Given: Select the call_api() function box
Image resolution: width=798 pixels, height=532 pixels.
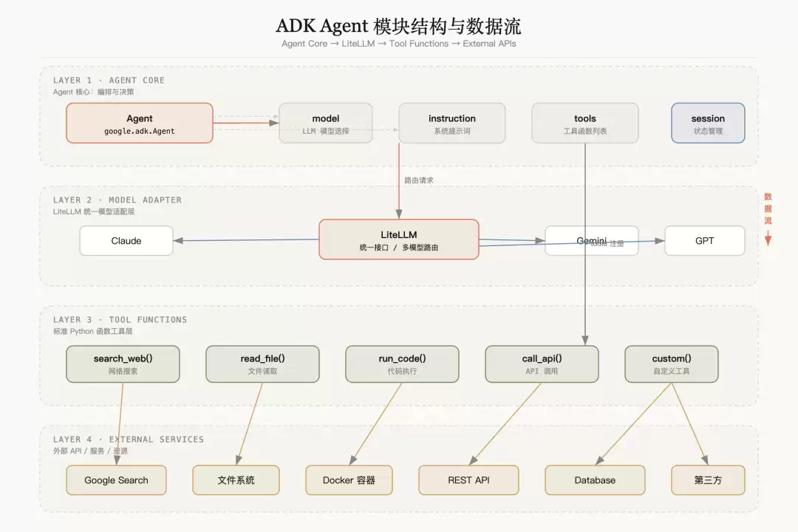Looking at the screenshot, I should (542, 364).
